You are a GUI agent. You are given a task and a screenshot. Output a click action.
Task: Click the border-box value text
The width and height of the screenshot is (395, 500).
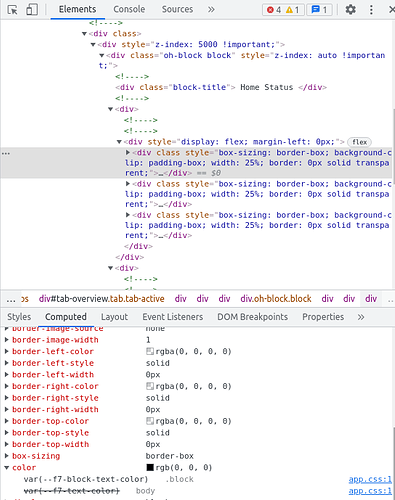[170, 456]
